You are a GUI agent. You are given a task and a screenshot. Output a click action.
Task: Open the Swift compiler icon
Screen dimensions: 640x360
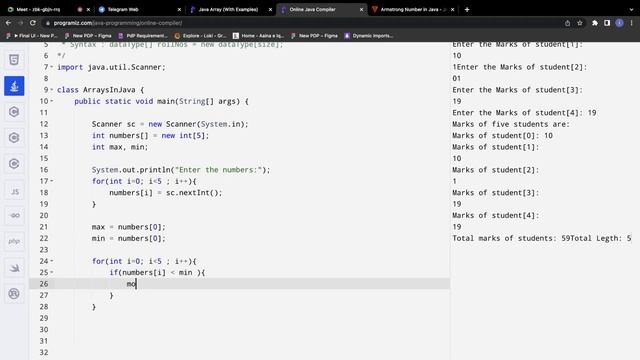[14, 268]
